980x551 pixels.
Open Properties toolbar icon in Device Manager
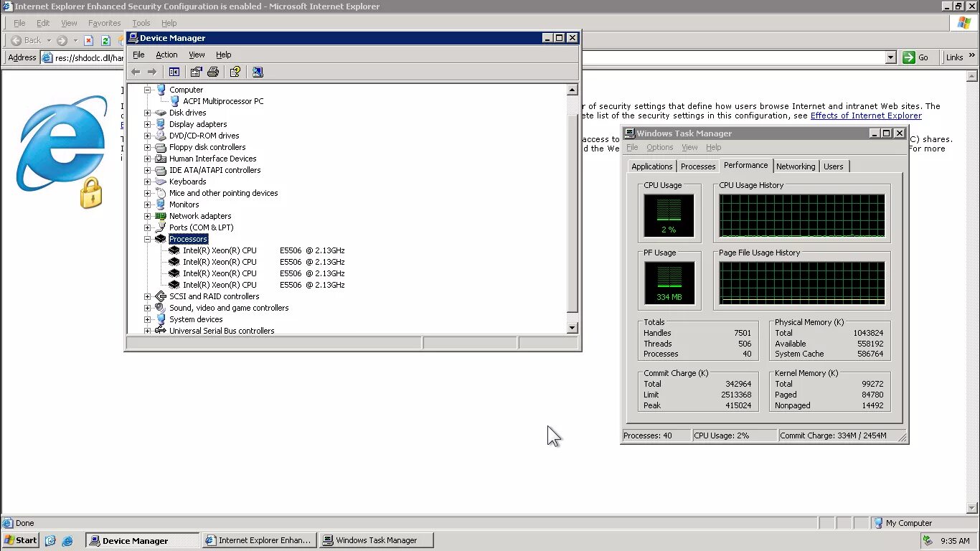(196, 72)
